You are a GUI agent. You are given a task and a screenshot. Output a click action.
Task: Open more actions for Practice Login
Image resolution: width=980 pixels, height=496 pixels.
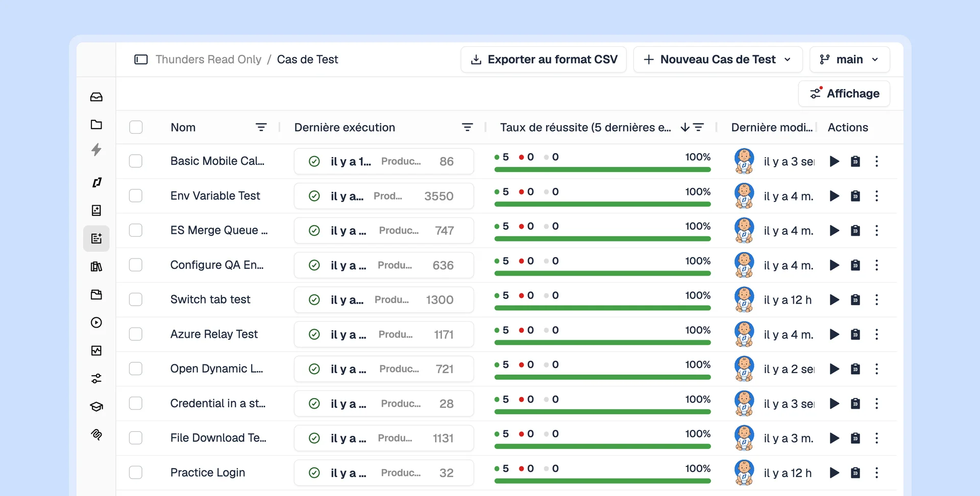point(877,473)
